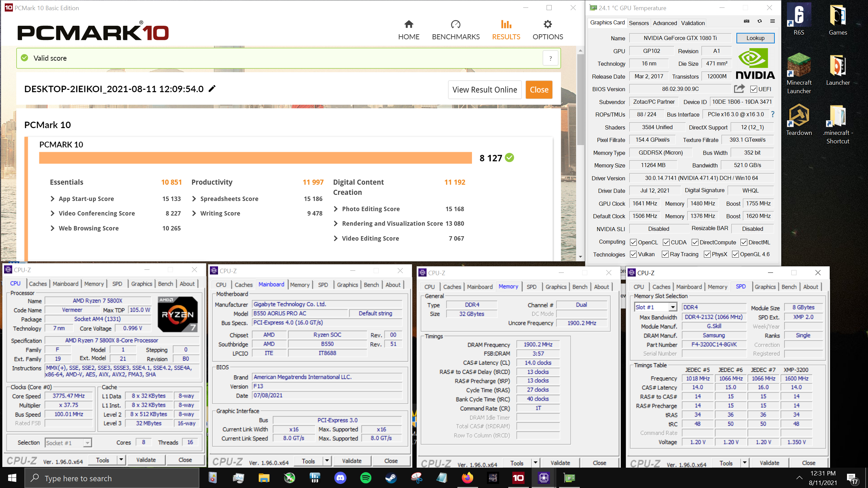Open the R6S desktop shortcut
The width and height of the screenshot is (868, 488).
pos(799,19)
